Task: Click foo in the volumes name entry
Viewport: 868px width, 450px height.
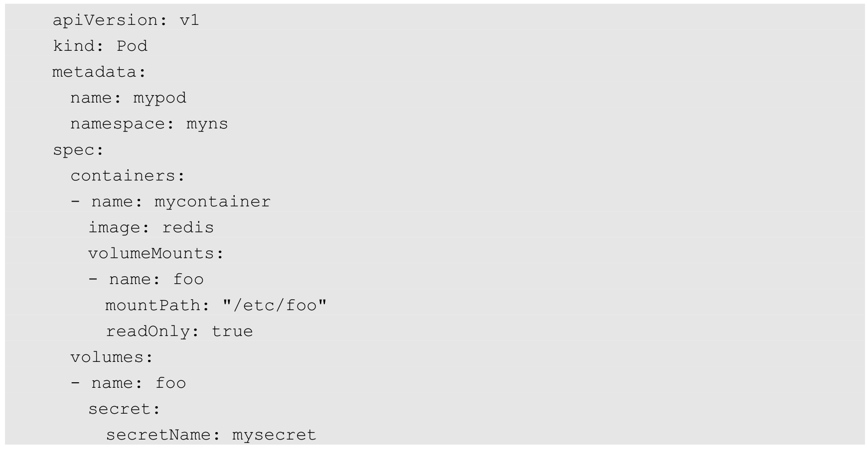Action: click(x=170, y=383)
